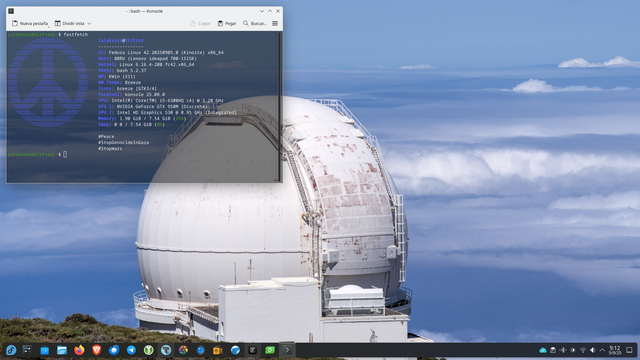Open the blue globe app icon

tap(235, 350)
